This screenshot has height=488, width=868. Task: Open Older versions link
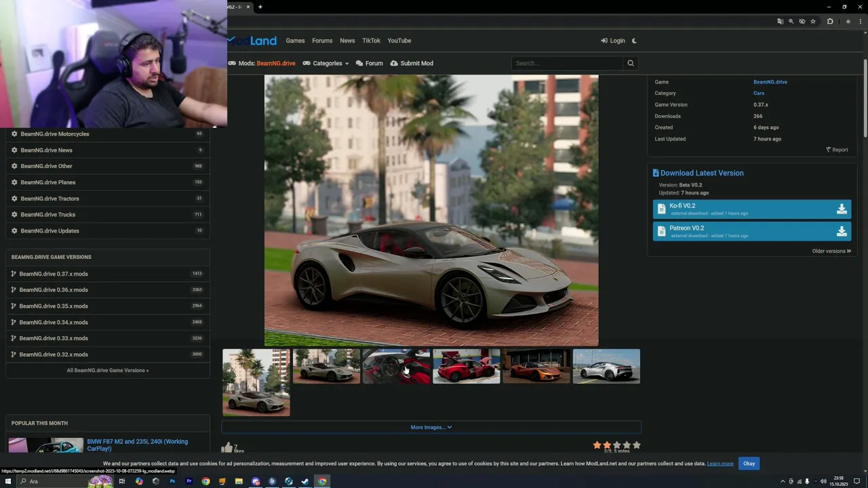[x=831, y=251]
